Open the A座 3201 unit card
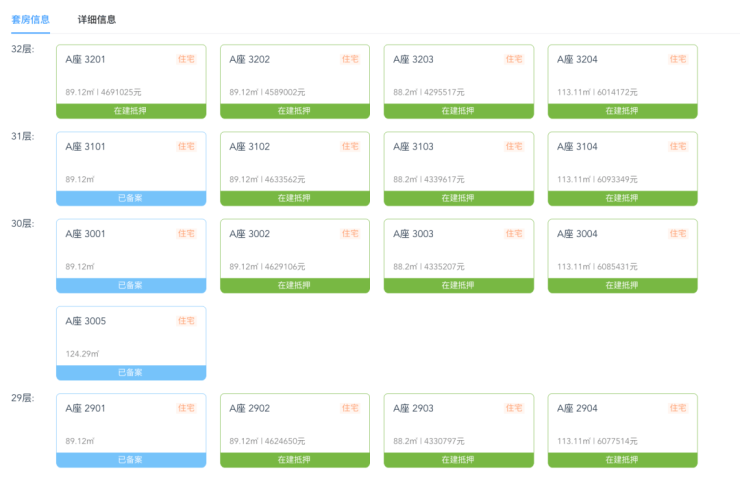 [131, 75]
